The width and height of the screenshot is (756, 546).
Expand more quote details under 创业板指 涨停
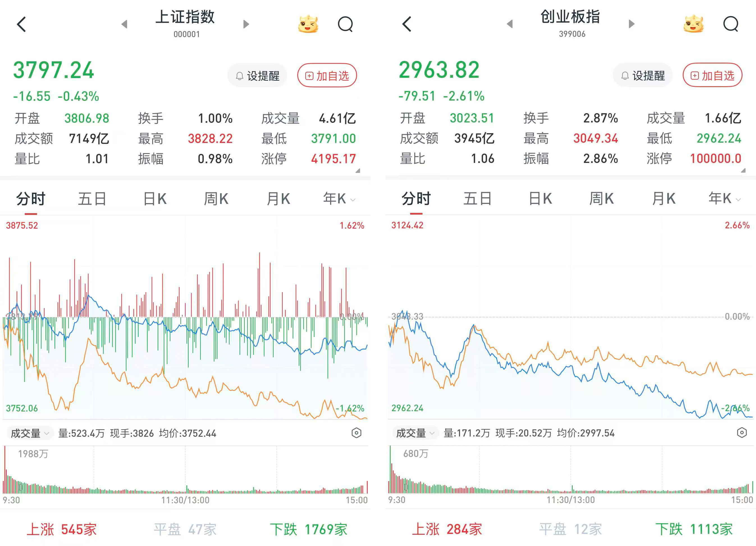[x=743, y=170]
